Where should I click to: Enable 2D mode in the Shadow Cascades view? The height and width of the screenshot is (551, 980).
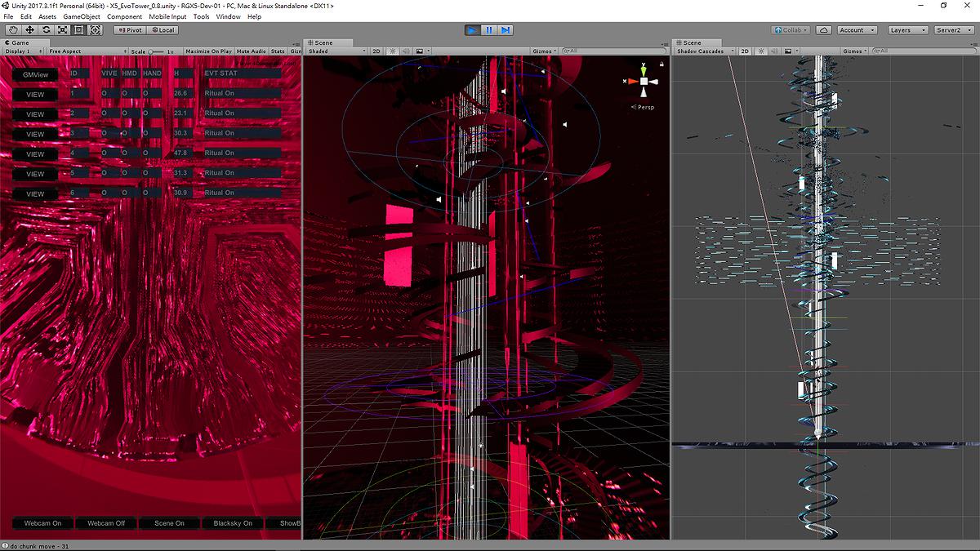coord(745,51)
